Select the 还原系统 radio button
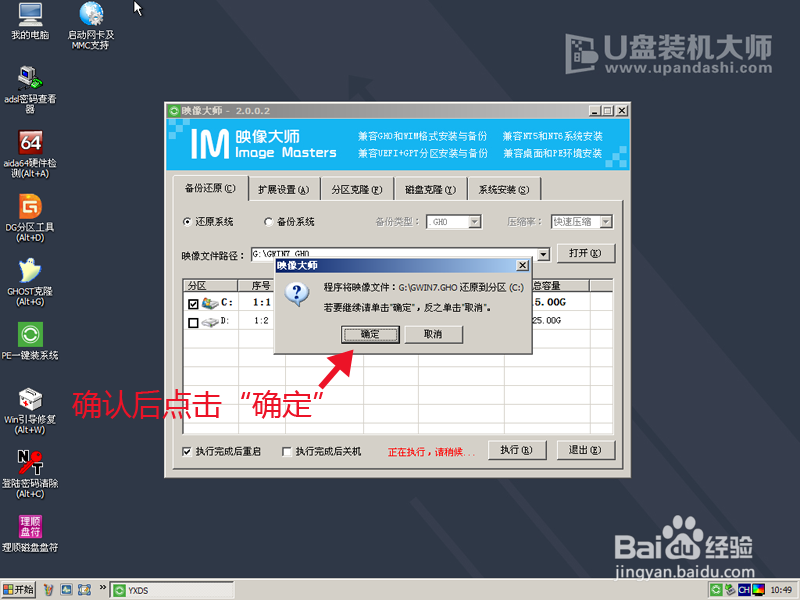800x600 pixels. point(187,222)
